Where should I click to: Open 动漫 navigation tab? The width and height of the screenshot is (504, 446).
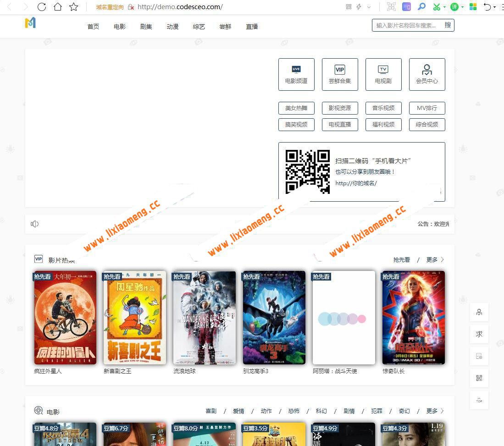point(172,27)
